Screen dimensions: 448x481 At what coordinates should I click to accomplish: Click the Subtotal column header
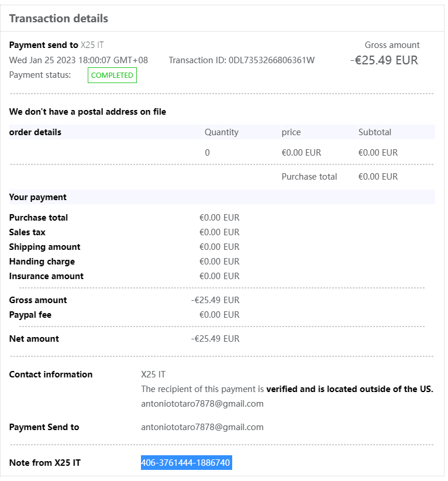374,132
